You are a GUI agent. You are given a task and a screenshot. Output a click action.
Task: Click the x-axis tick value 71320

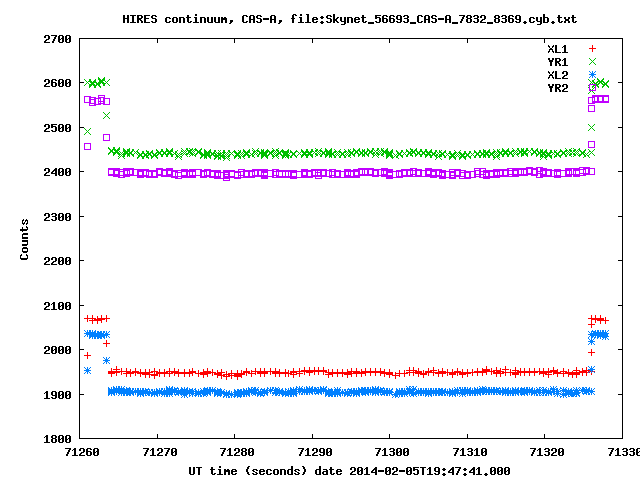click(547, 452)
